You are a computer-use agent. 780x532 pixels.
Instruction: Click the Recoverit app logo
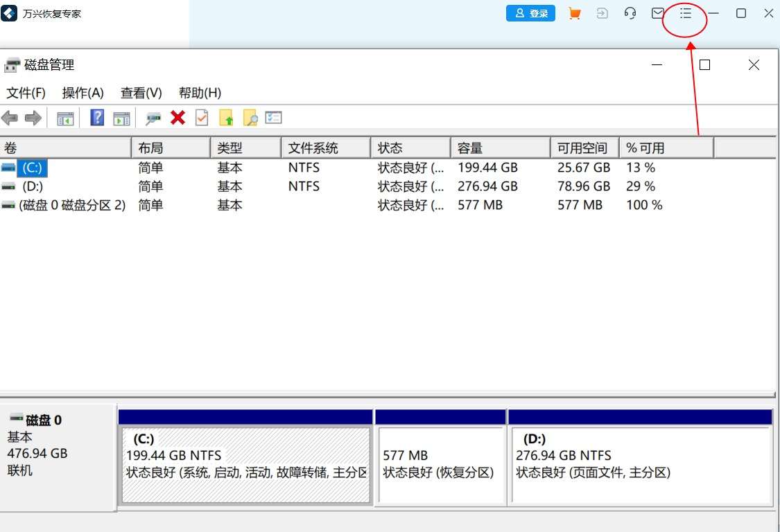[x=9, y=13]
